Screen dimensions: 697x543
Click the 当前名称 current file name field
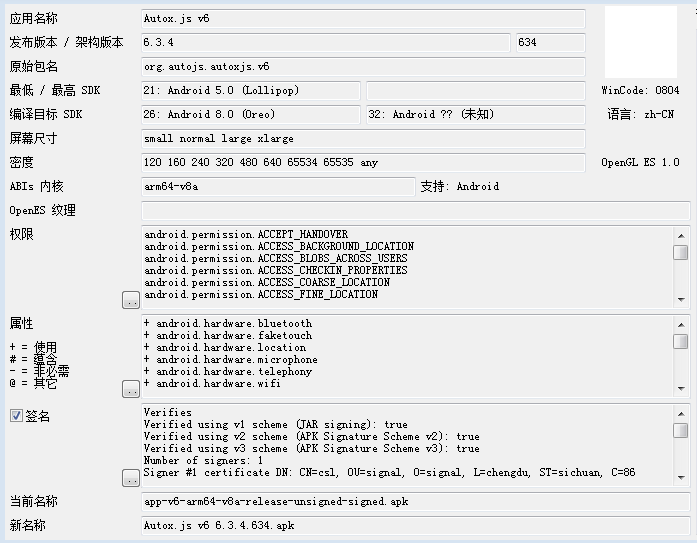[x=416, y=502]
